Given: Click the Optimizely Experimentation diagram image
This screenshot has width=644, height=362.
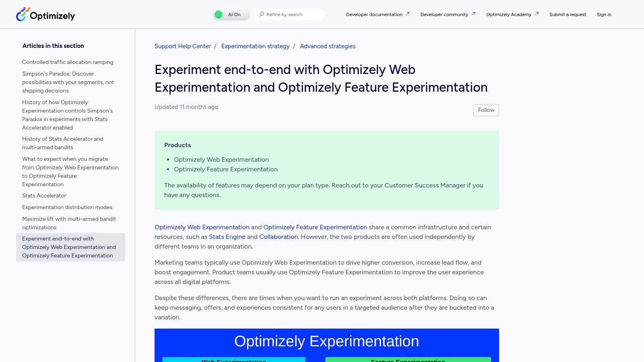Looking at the screenshot, I should click(327, 345).
